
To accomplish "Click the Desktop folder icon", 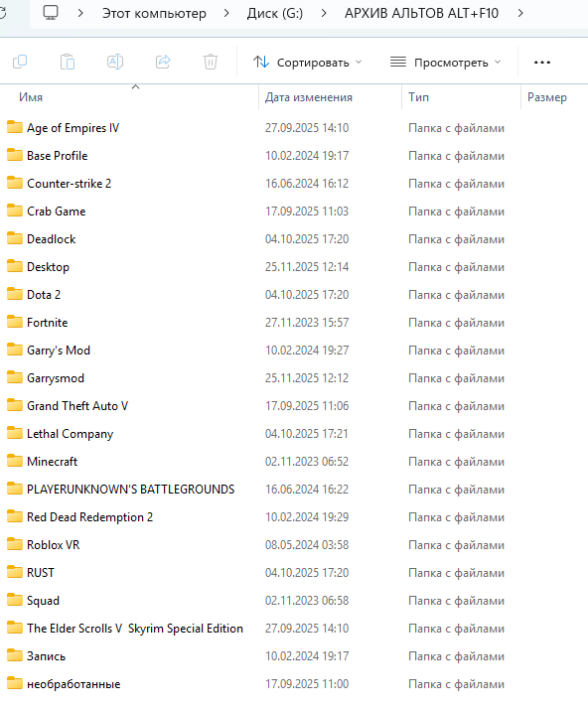I will (x=15, y=266).
